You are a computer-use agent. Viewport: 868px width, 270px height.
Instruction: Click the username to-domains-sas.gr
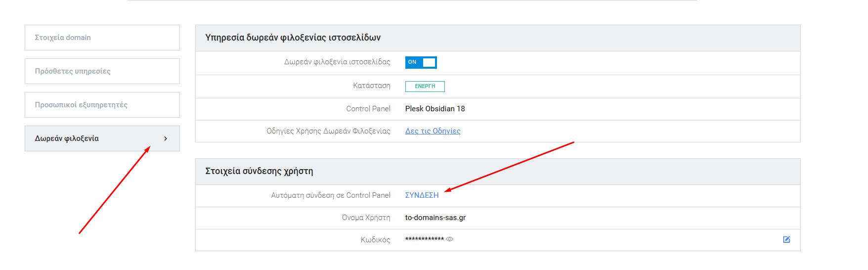tap(435, 218)
